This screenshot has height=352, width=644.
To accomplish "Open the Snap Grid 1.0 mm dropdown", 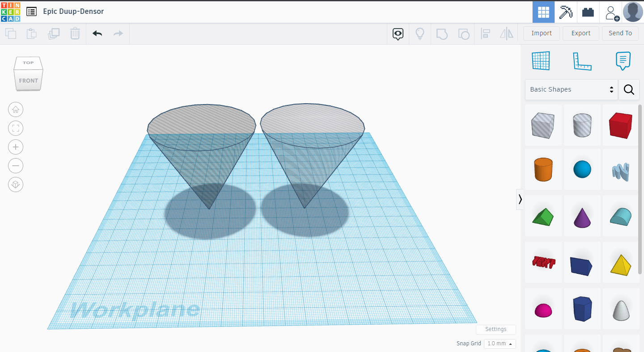I will point(500,344).
